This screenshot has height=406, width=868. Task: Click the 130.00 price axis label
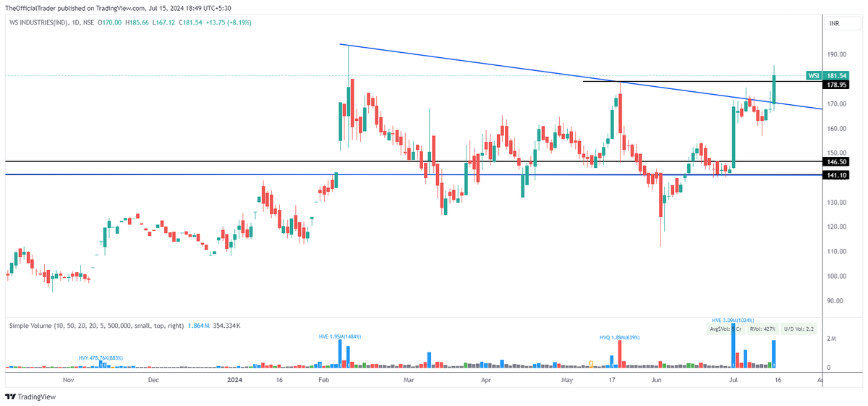click(x=838, y=202)
